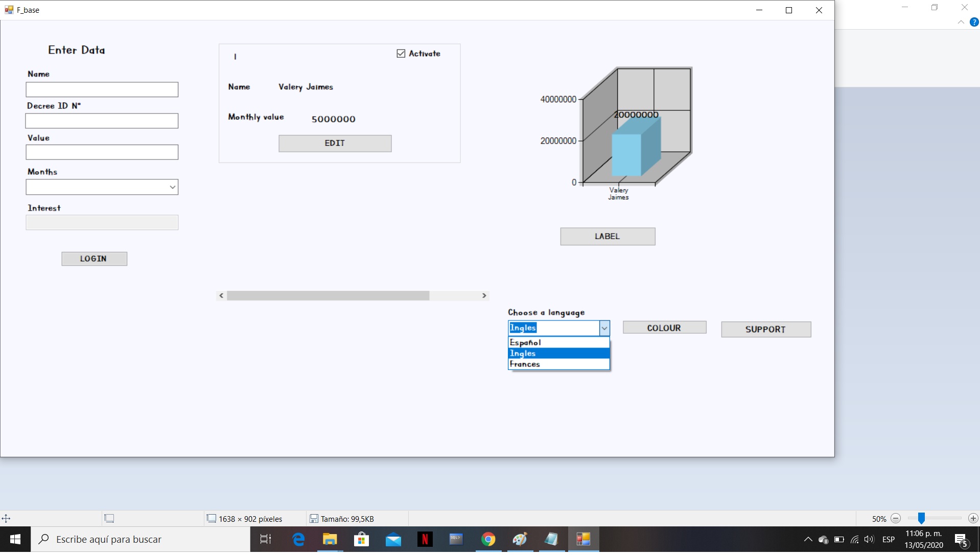Collapse the language dropdown using its arrow
The height and width of the screenshot is (555, 980).
tap(604, 328)
